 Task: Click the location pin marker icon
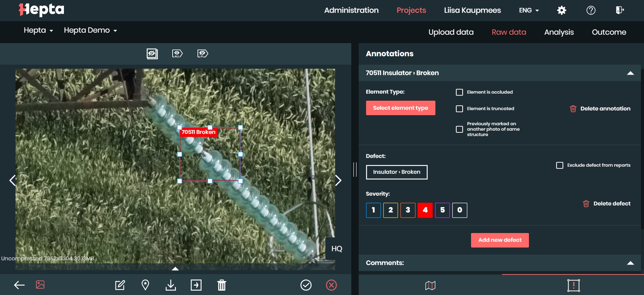[145, 285]
